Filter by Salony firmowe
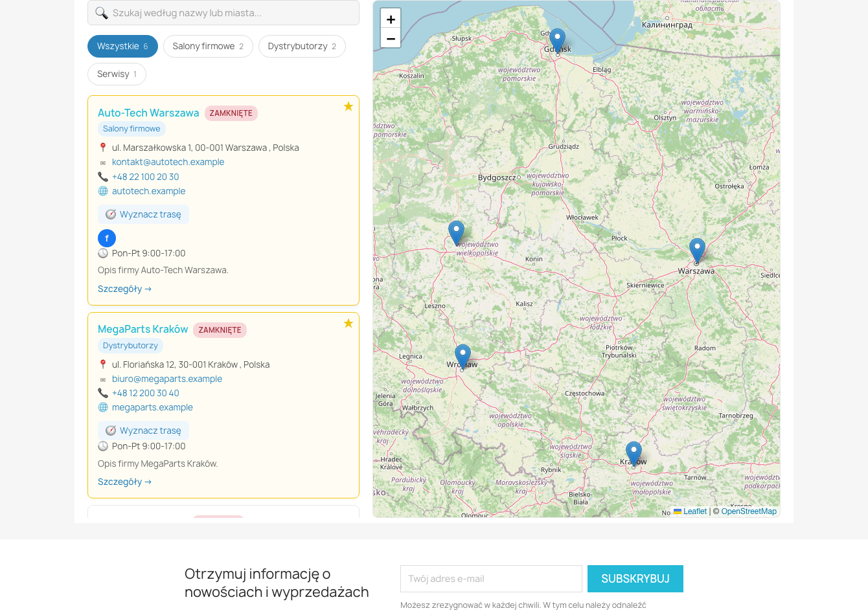This screenshot has width=868, height=615. pyautogui.click(x=208, y=47)
